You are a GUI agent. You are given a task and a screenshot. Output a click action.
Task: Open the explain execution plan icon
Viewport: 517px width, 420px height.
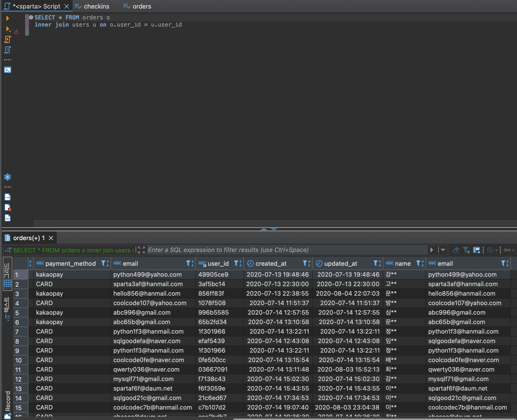(8, 50)
